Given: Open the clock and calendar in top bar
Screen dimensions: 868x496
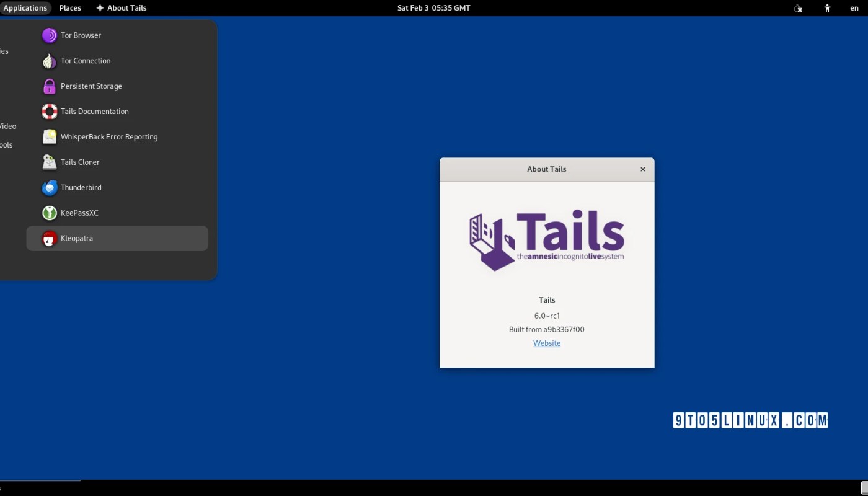Looking at the screenshot, I should [434, 8].
